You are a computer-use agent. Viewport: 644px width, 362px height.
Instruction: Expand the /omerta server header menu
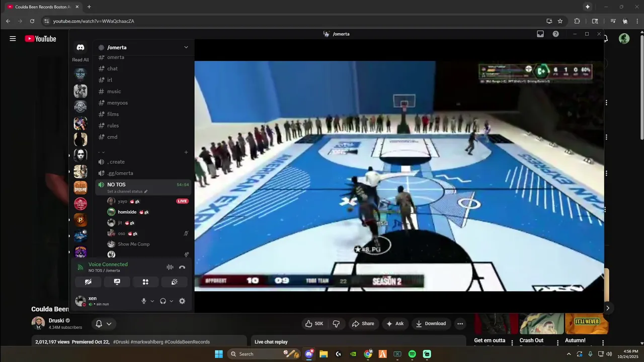click(186, 47)
